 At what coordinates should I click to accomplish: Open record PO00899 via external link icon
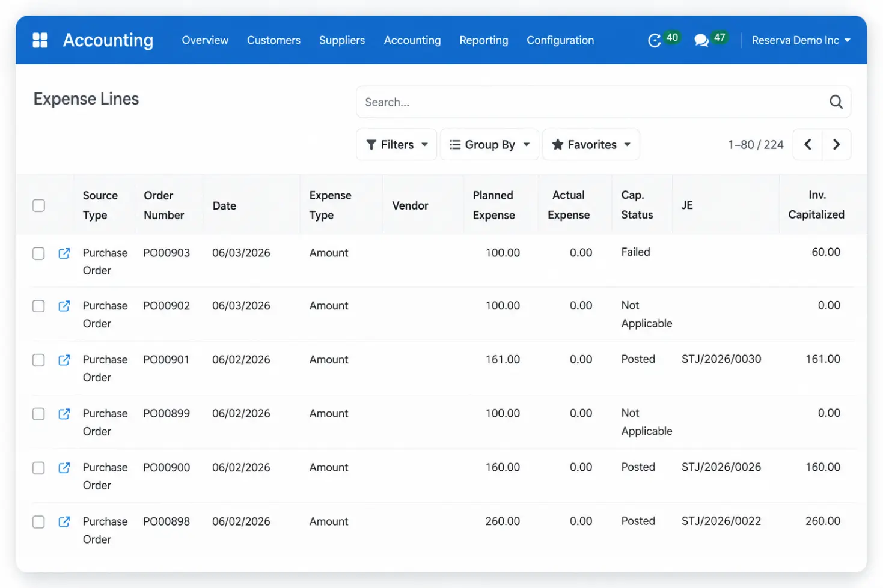(x=64, y=414)
